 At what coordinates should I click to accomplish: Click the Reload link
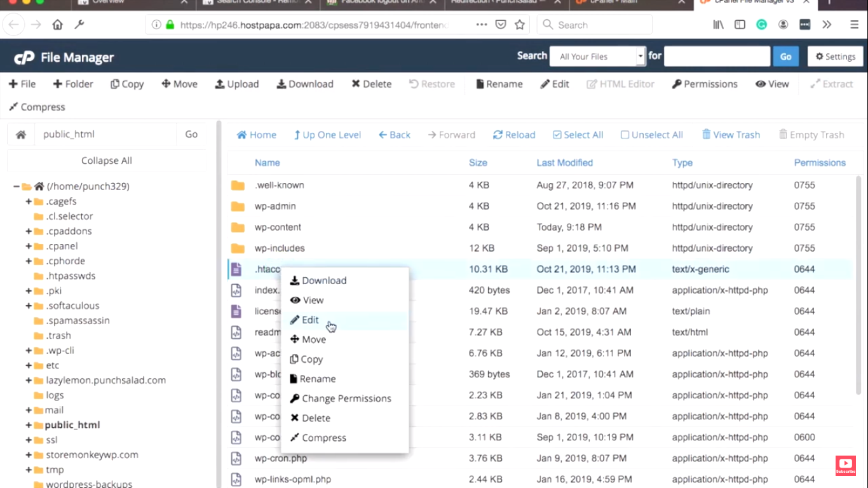click(x=514, y=135)
